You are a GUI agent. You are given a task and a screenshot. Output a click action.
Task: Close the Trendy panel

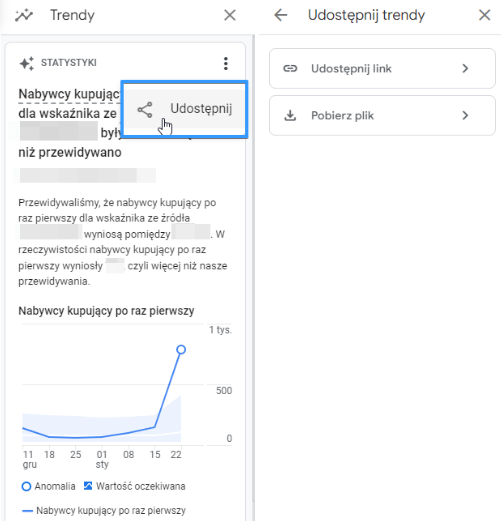tap(230, 15)
